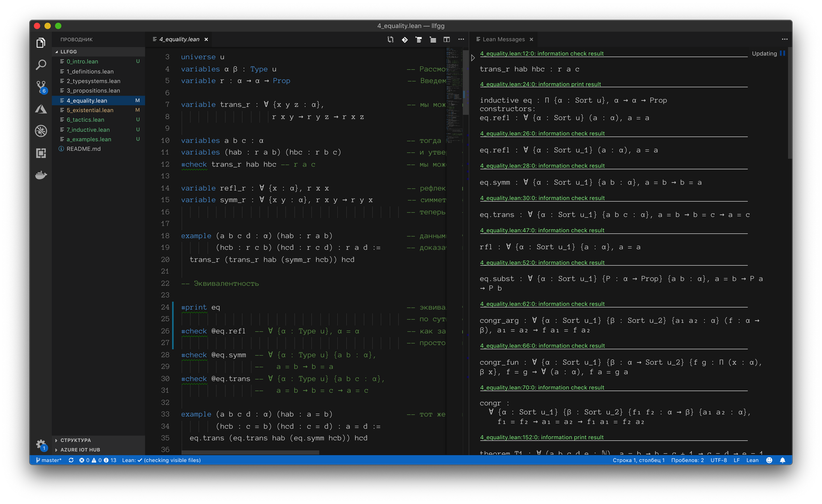The image size is (822, 504).
Task: Open the Explorer view in activity bar
Action: coord(41,43)
